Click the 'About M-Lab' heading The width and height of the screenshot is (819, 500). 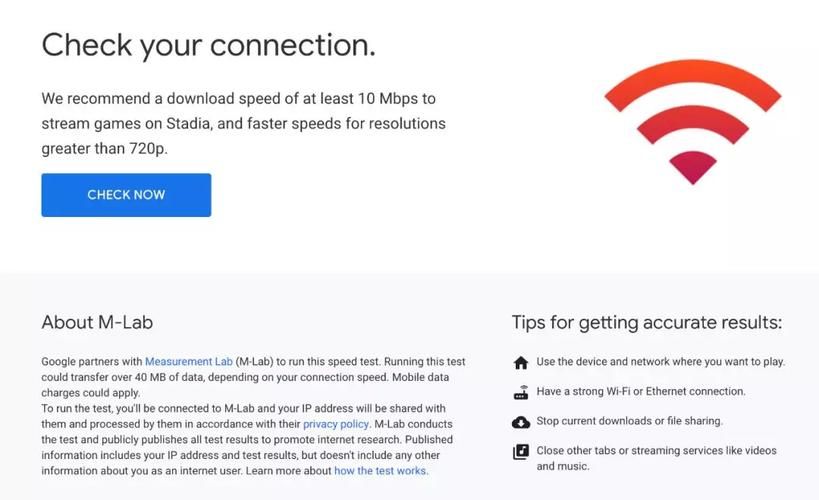[97, 322]
